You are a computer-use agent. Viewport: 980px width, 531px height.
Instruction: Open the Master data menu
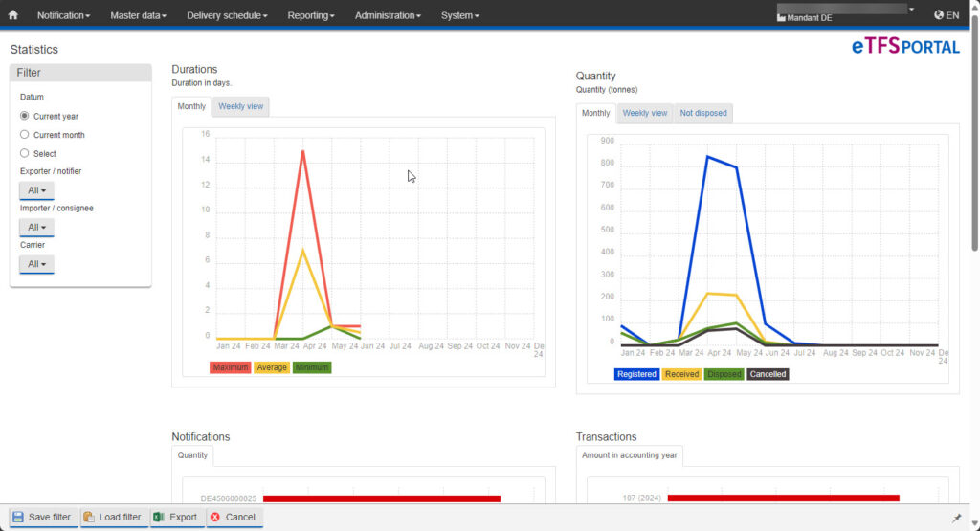pyautogui.click(x=138, y=15)
